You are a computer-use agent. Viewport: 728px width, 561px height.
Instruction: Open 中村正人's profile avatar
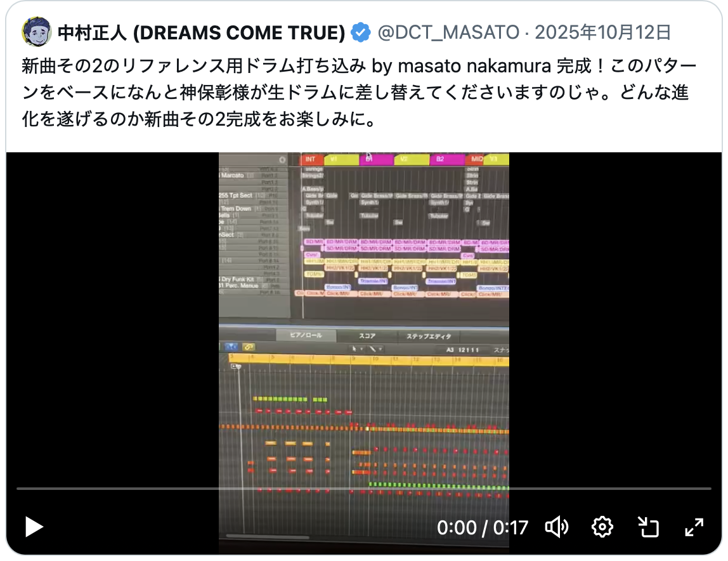pyautogui.click(x=36, y=32)
